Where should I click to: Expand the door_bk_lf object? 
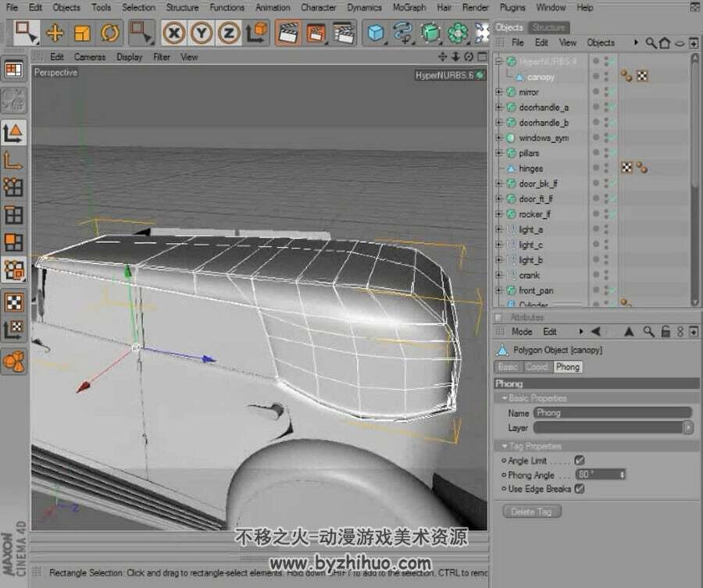tap(498, 184)
